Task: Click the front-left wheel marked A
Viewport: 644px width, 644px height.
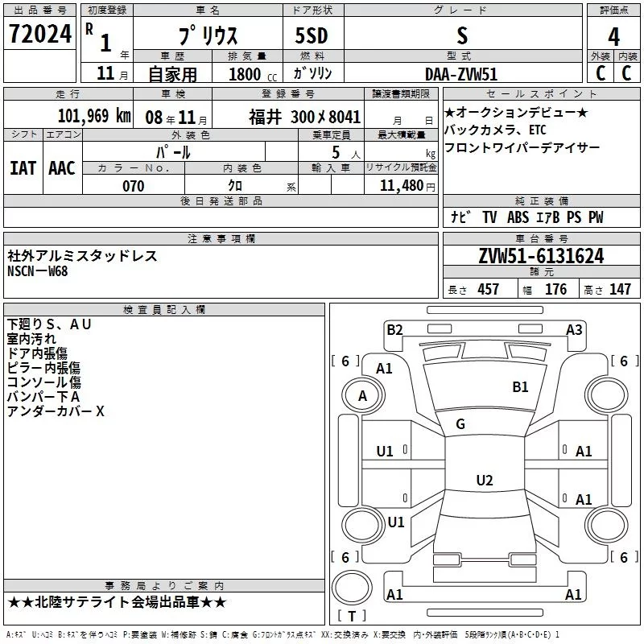Action: point(363,395)
